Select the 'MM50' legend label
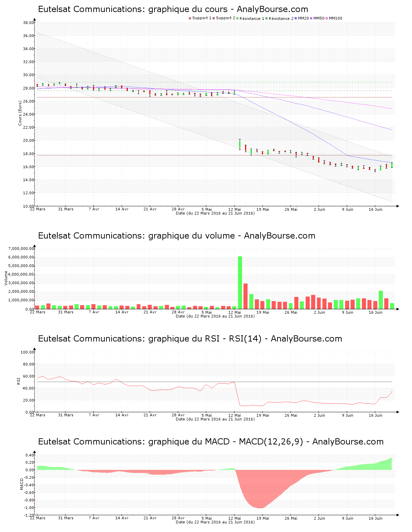The height and width of the screenshot is (532, 412). pyautogui.click(x=319, y=19)
